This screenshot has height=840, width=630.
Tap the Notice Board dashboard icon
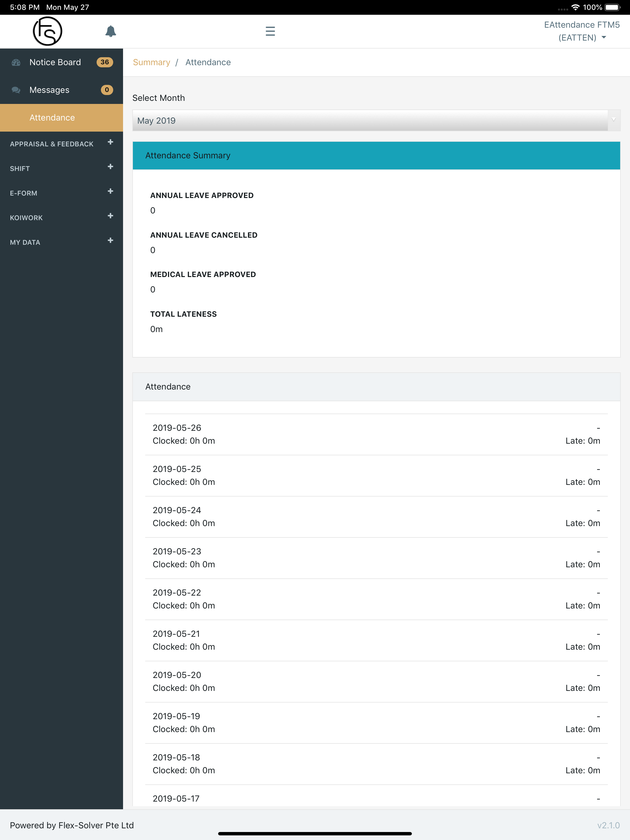(16, 62)
